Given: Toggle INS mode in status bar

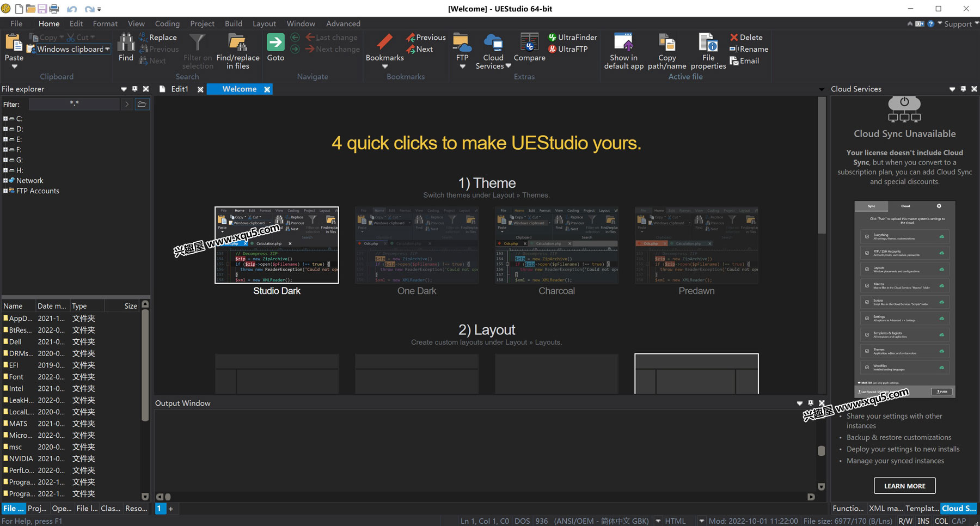Looking at the screenshot, I should (x=923, y=521).
